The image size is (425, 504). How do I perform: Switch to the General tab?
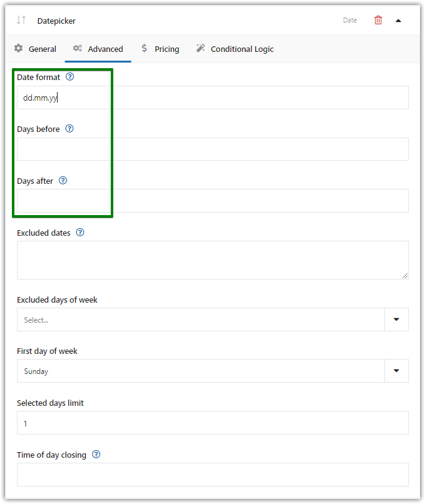(x=35, y=49)
